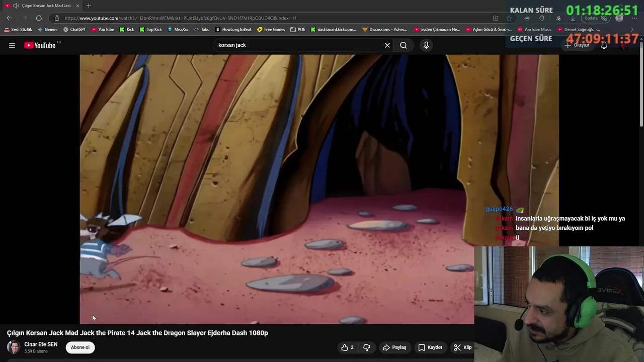
Task: Click the video title text Çılgın Korsan Jack
Action: point(137,333)
